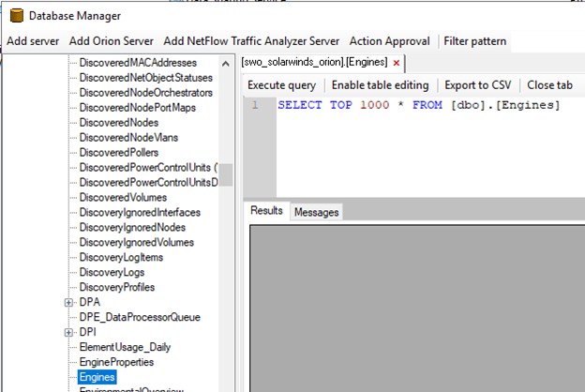The height and width of the screenshot is (392, 585).
Task: Click the tree vertical scrollbar thumb
Action: (x=225, y=174)
